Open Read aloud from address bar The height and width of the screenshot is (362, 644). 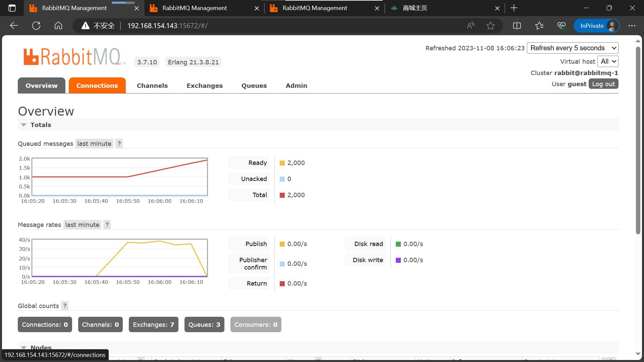[471, 26]
